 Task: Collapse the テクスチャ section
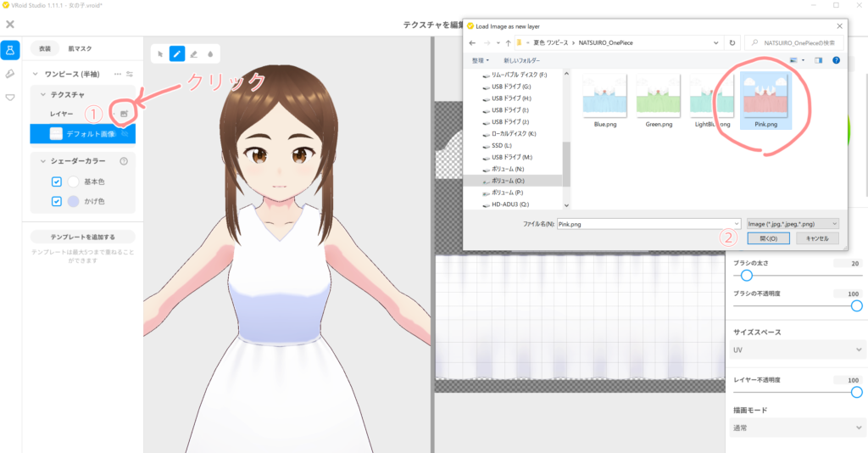click(x=43, y=94)
